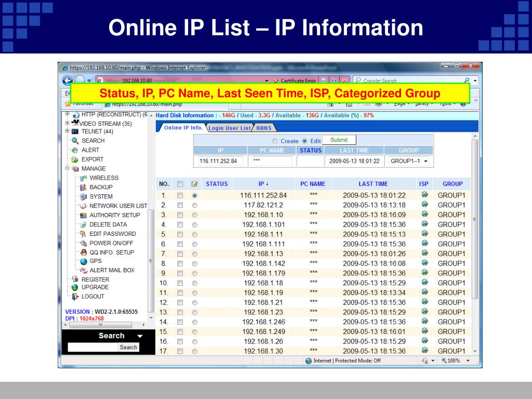
Task: Choose the edit radio for 192.168.1.19
Action: pyautogui.click(x=194, y=293)
